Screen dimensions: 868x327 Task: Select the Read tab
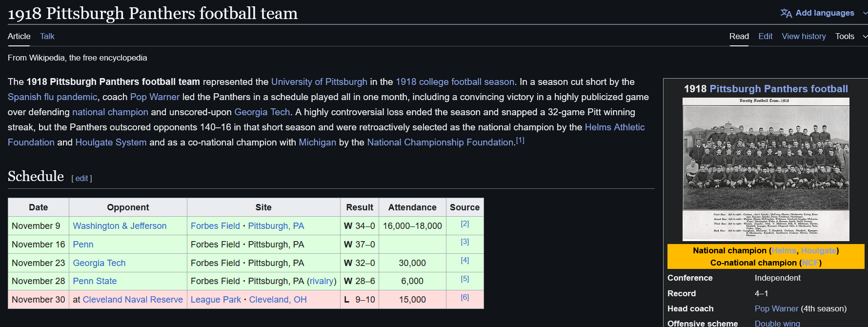[739, 36]
